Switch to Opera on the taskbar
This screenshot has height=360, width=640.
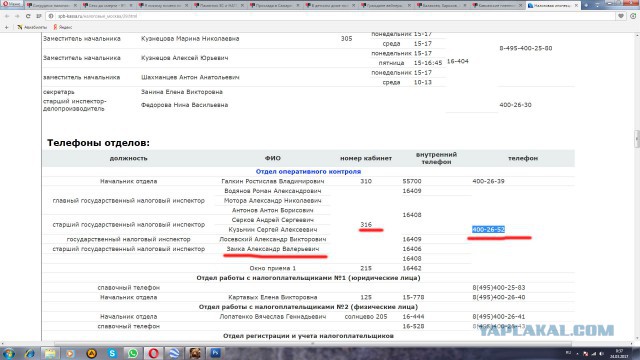pos(153,353)
